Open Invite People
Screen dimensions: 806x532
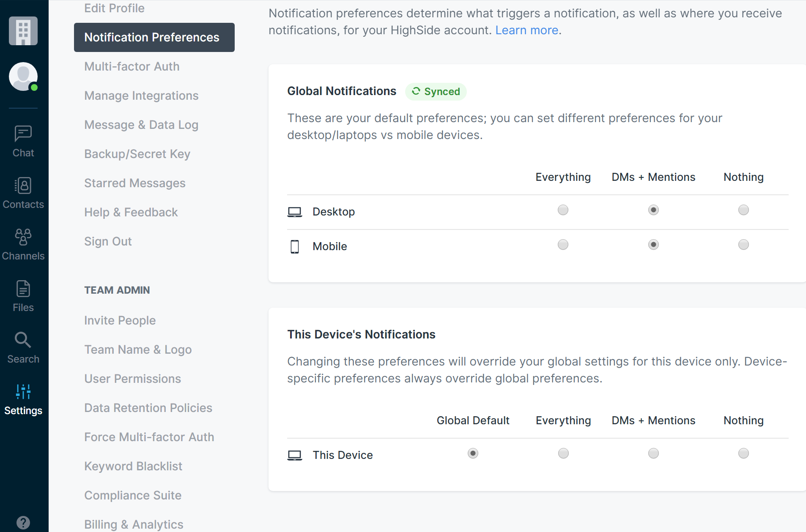[120, 320]
